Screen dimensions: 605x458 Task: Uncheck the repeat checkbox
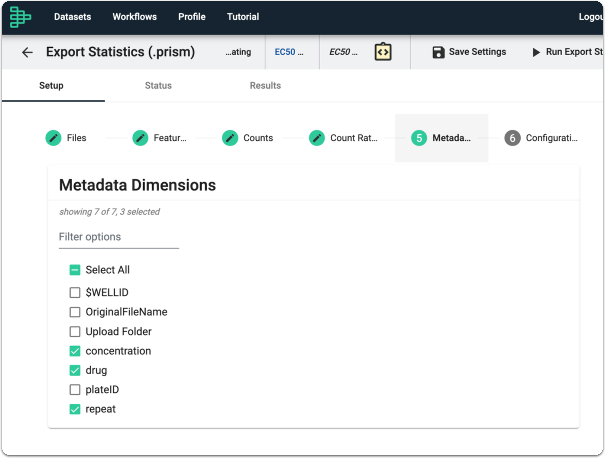75,409
